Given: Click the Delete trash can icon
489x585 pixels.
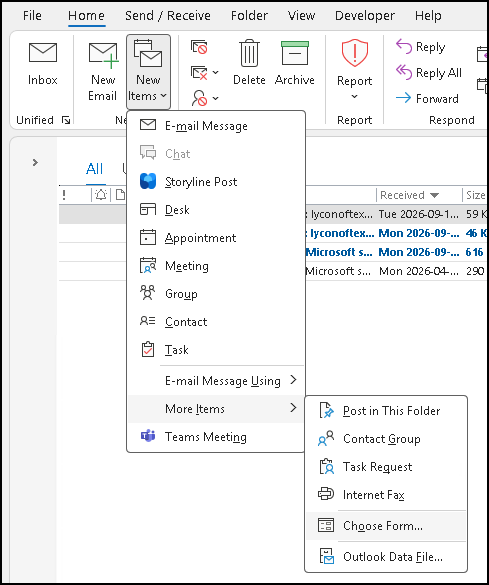Looking at the screenshot, I should point(249,53).
